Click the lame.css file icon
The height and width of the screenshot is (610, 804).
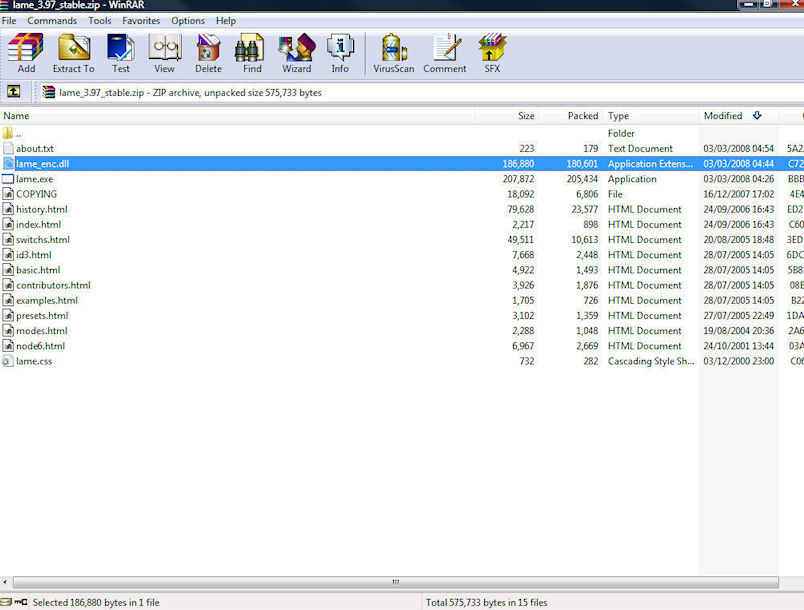point(8,361)
